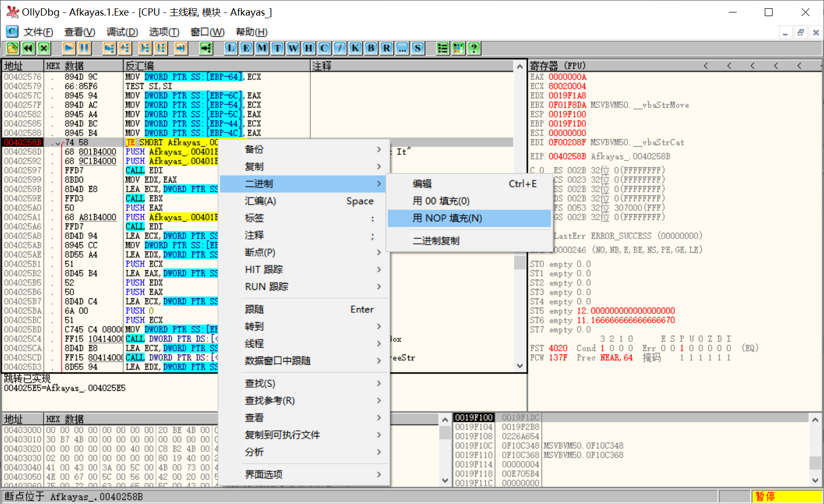Expand the HIT 跟踪 submenu
824x504 pixels.
(x=304, y=270)
